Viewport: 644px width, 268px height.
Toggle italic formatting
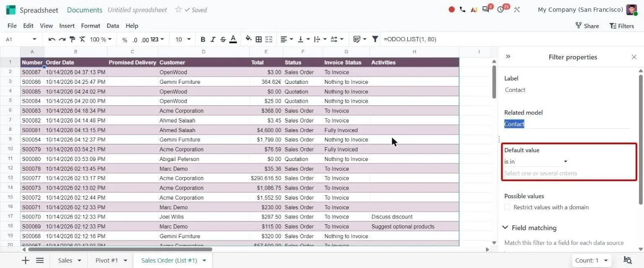(x=213, y=39)
